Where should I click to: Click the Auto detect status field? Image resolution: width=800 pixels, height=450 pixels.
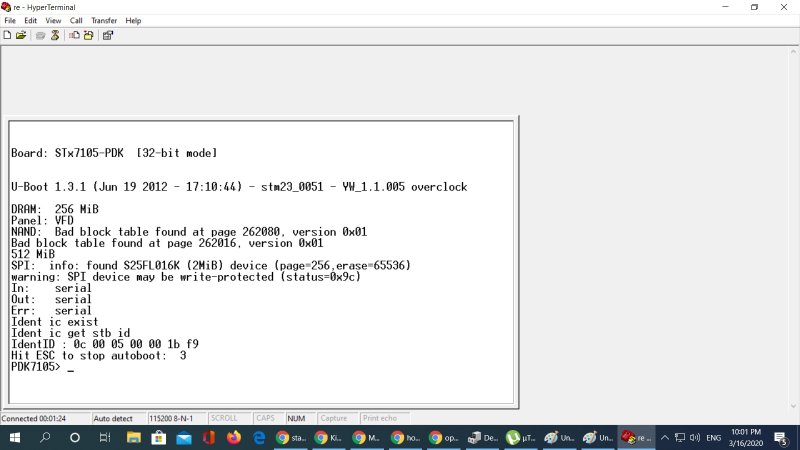pyautogui.click(x=118, y=418)
